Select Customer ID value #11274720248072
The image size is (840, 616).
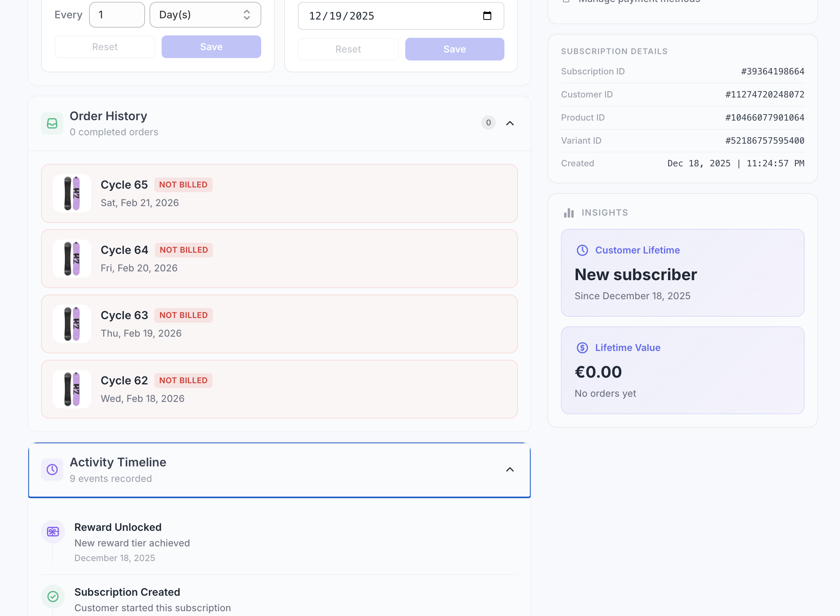765,95
